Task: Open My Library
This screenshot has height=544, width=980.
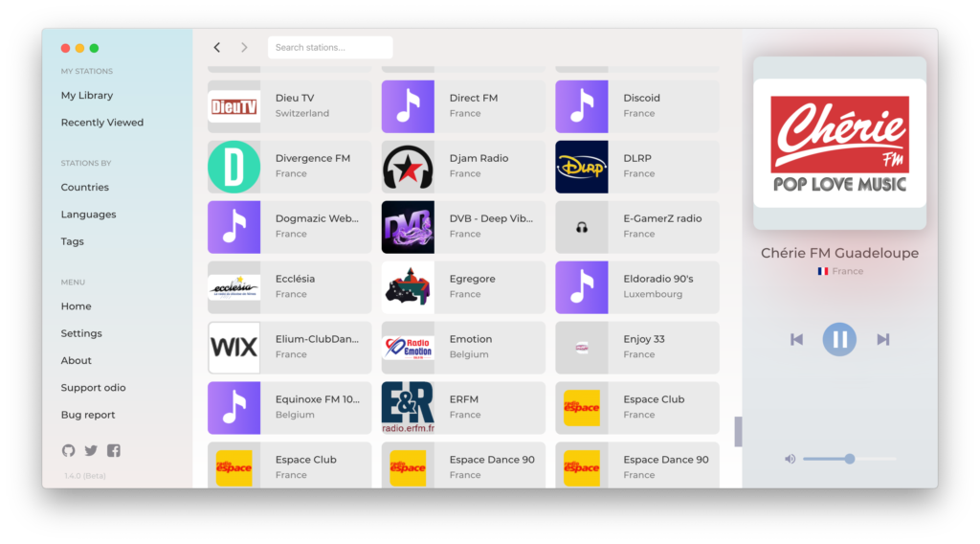Action: click(x=87, y=96)
